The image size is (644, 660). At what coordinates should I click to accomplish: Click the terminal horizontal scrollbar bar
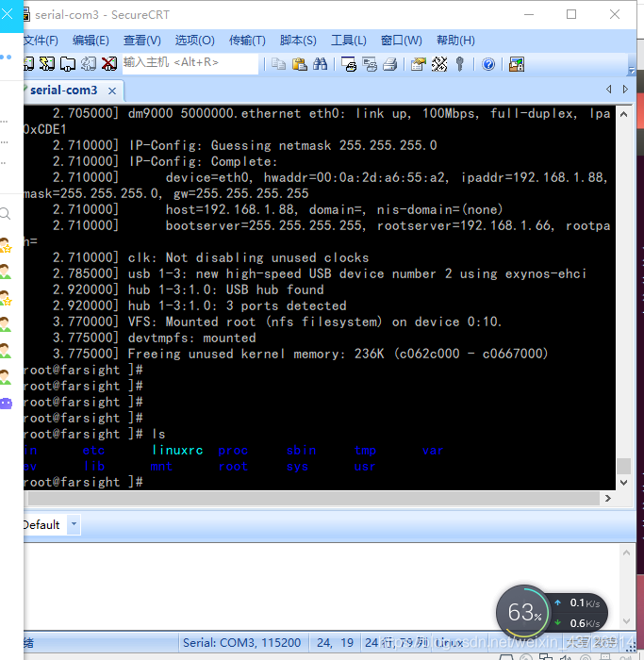point(314,498)
